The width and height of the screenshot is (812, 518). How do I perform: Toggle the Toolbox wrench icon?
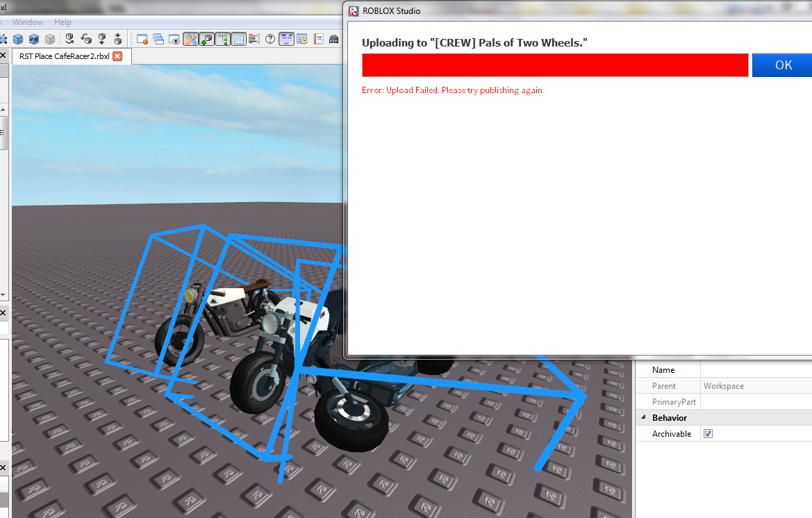point(190,40)
